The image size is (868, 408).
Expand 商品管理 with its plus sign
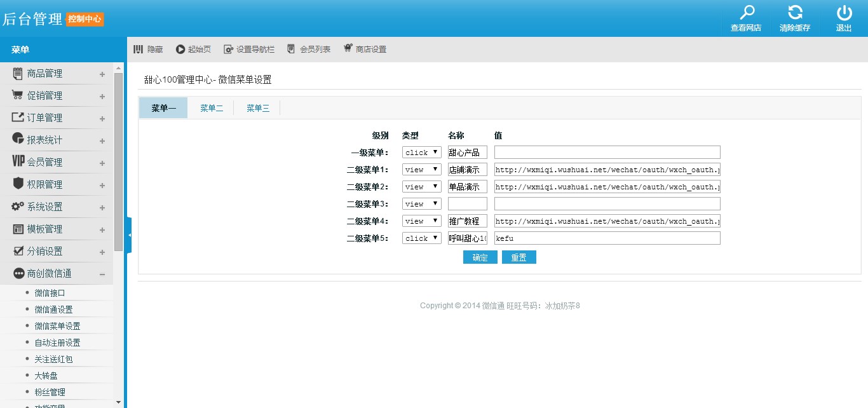click(x=102, y=74)
